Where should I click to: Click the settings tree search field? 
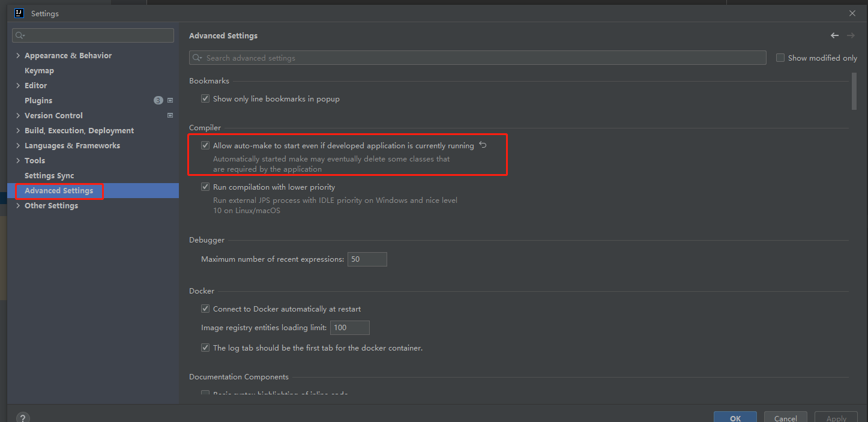click(93, 35)
